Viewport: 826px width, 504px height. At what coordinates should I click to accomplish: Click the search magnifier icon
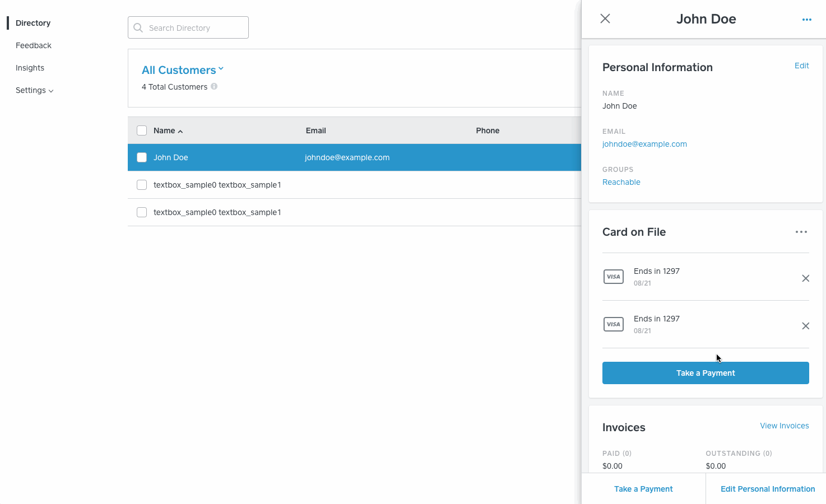pyautogui.click(x=138, y=28)
